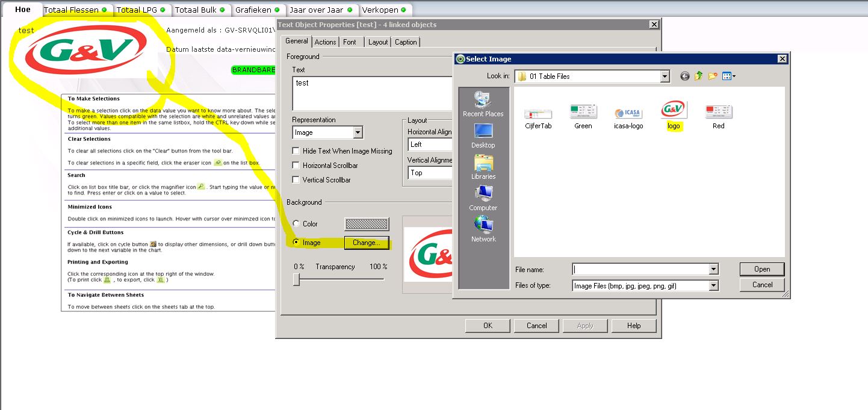Click the image preview in Background section

[428, 254]
